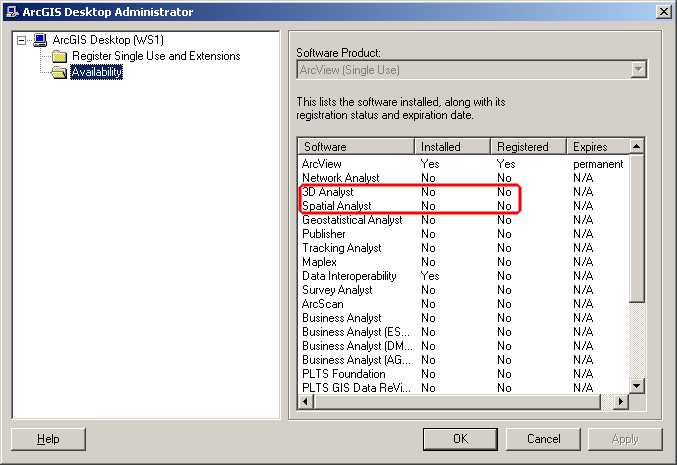Image resolution: width=677 pixels, height=465 pixels.
Task: Click the vertical scrollbar down arrow
Action: tap(637, 386)
